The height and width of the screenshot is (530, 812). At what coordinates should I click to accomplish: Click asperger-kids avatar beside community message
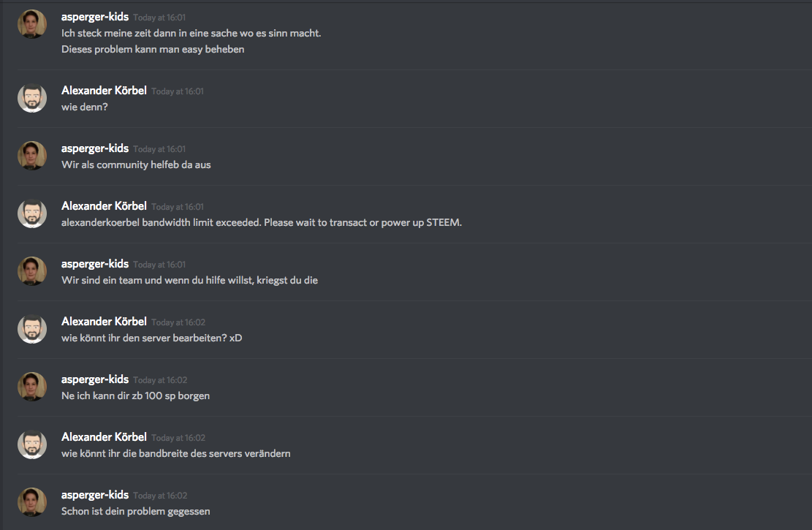[32, 156]
